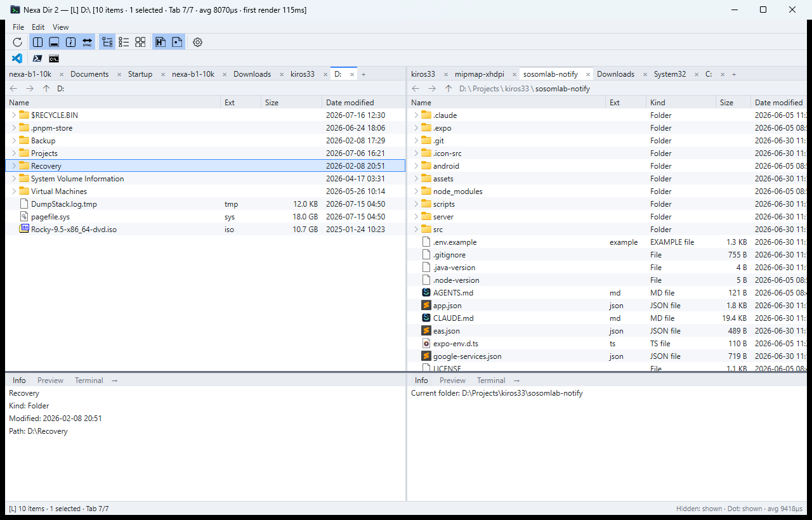Image resolution: width=812 pixels, height=520 pixels.
Task: Toggle the info panel button
Action: (70, 42)
